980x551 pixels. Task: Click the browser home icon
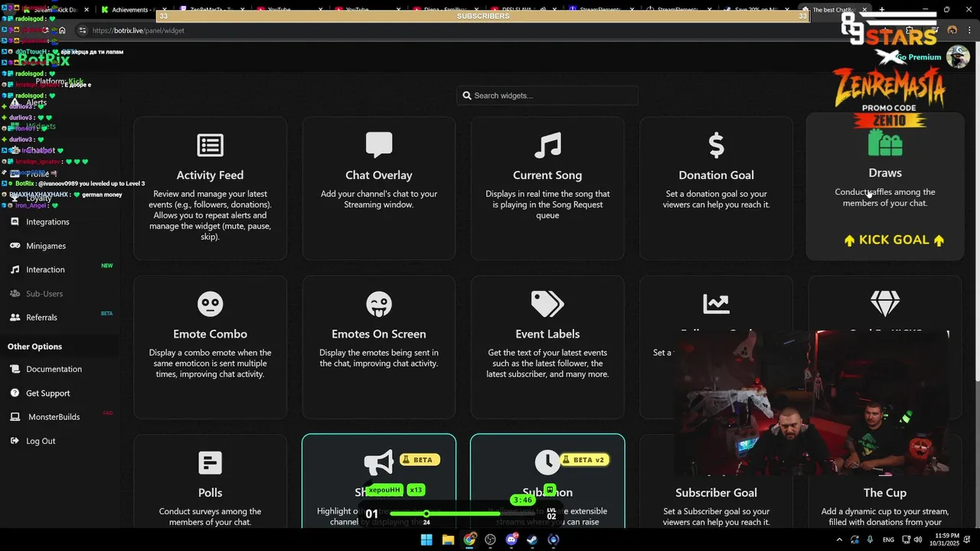click(x=62, y=31)
